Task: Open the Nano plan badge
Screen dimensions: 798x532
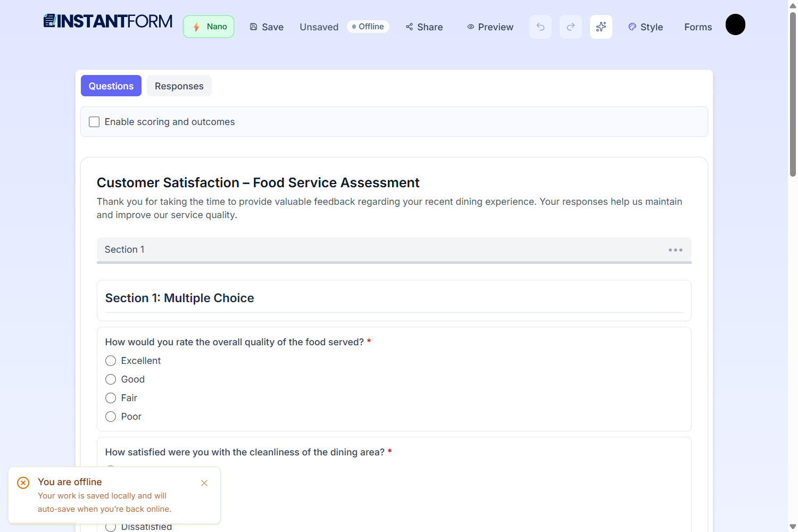Action: coord(209,27)
